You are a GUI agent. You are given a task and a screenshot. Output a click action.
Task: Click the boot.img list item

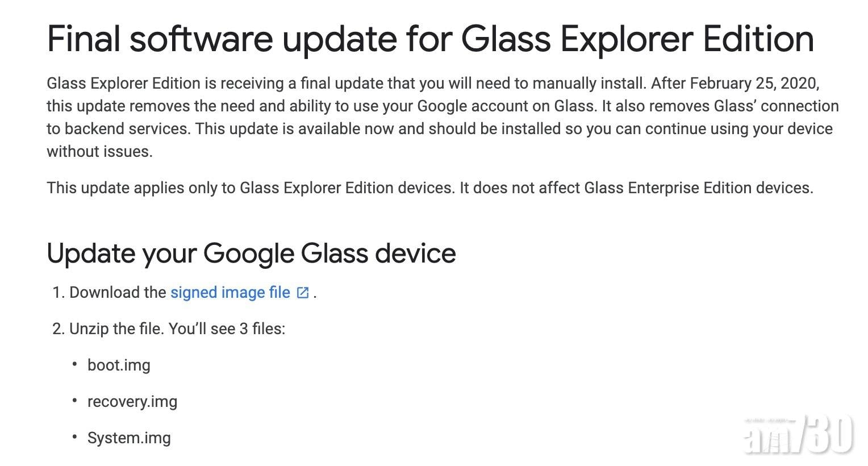point(119,365)
